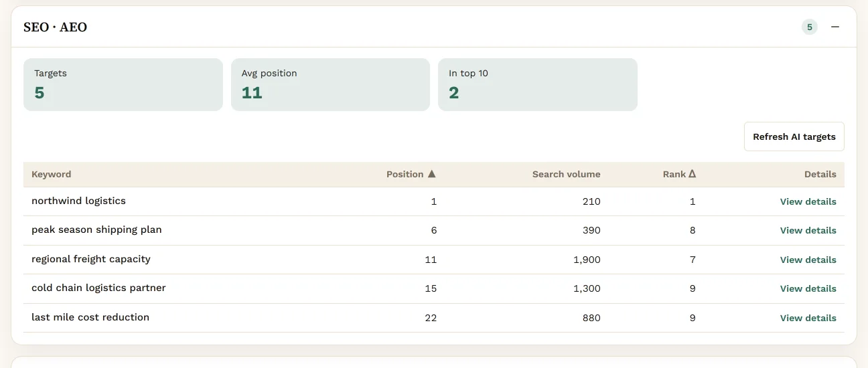Click search volume value 210
Viewport: 868px width, 368px height.
coord(591,201)
